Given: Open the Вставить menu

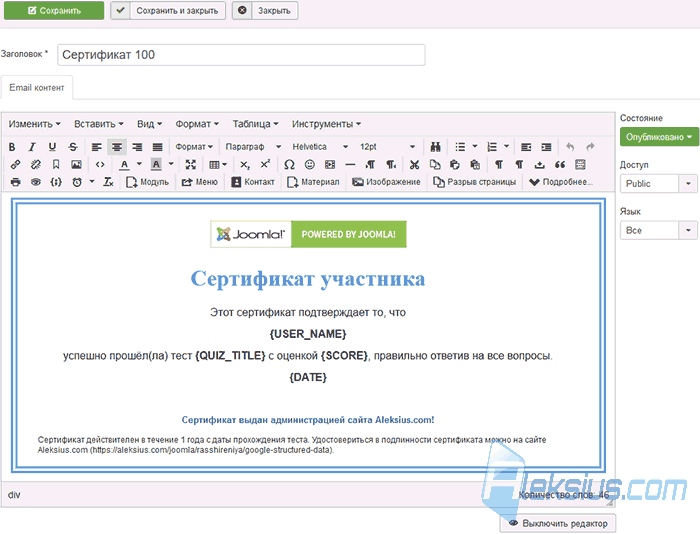Looking at the screenshot, I should coord(99,124).
